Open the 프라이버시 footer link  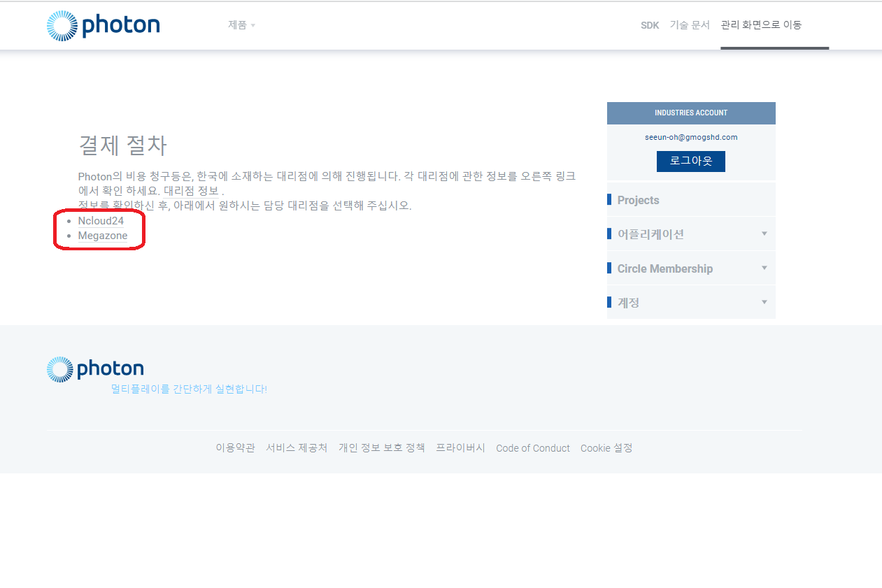click(x=460, y=448)
